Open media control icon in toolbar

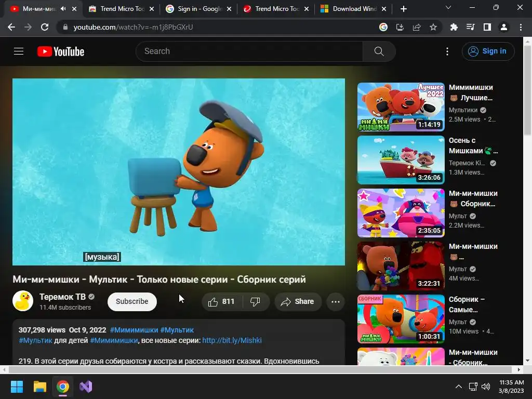click(470, 27)
